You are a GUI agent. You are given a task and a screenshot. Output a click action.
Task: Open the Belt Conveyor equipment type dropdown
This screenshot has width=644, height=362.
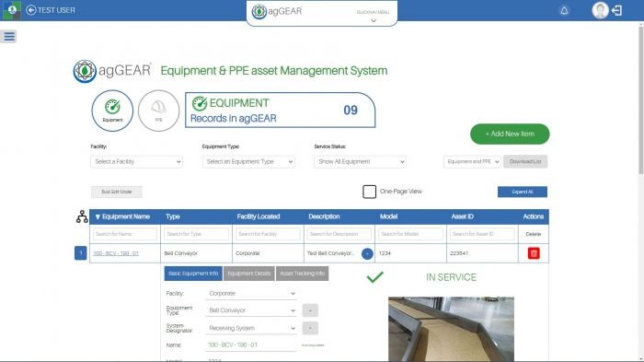251,310
